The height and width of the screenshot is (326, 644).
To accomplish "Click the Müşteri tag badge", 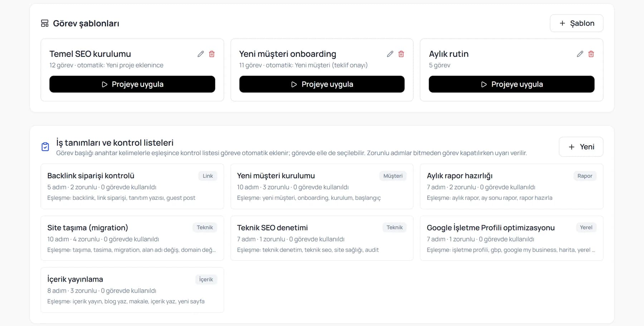I will point(393,176).
